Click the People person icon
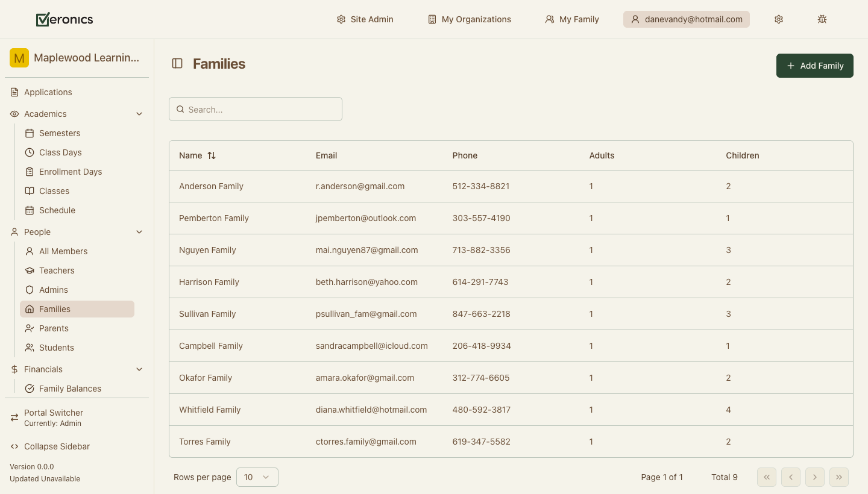This screenshot has width=868, height=494. point(14,232)
